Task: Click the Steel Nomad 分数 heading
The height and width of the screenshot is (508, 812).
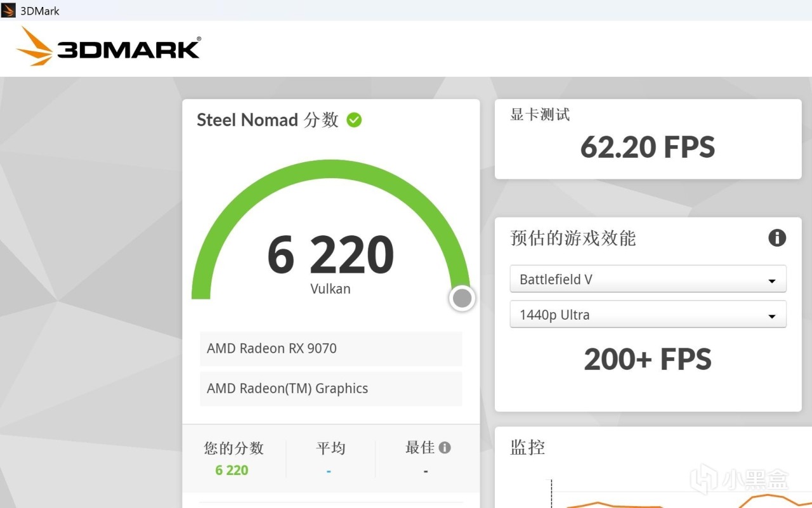Action: 268,120
